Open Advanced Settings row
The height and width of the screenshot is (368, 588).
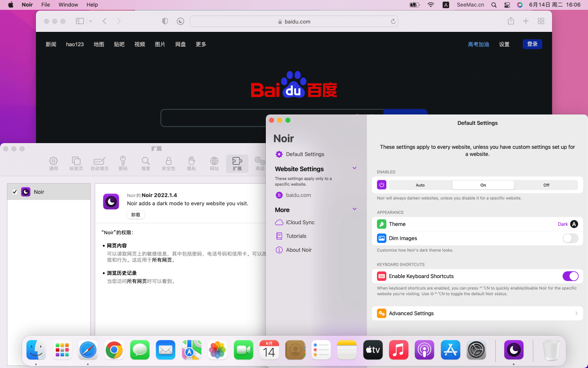click(x=477, y=313)
